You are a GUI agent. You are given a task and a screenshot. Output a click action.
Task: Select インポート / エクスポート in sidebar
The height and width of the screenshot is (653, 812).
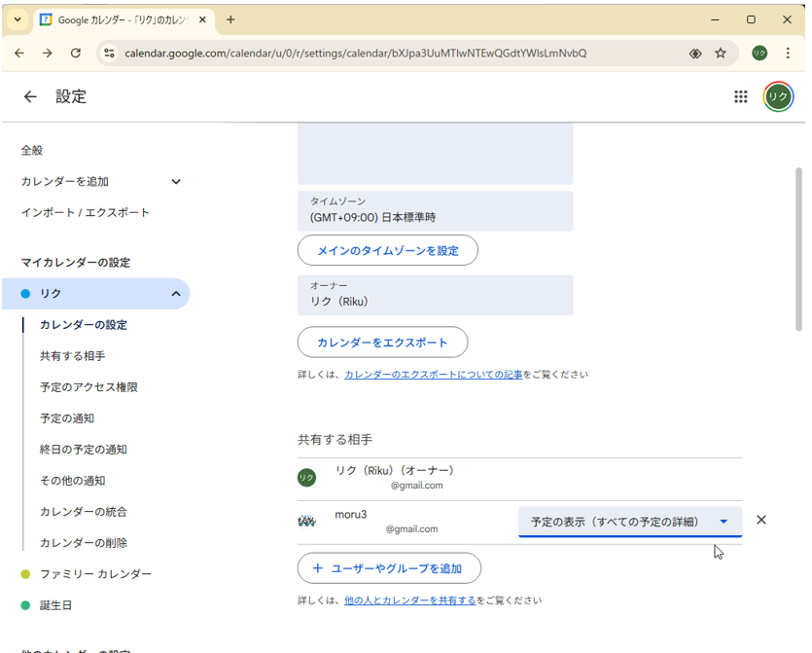[x=86, y=212]
